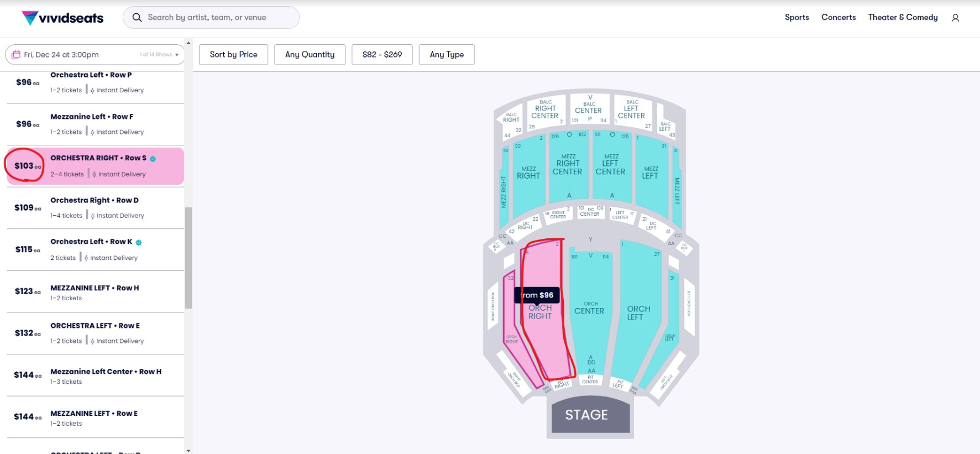This screenshot has width=980, height=454.
Task: Switch to the Concerts section
Action: [x=838, y=17]
